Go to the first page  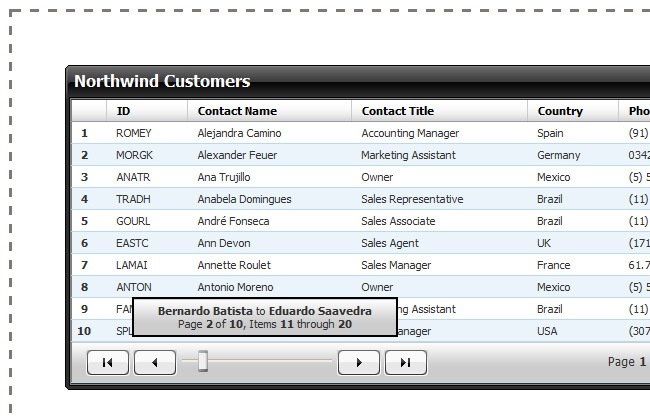pos(108,362)
